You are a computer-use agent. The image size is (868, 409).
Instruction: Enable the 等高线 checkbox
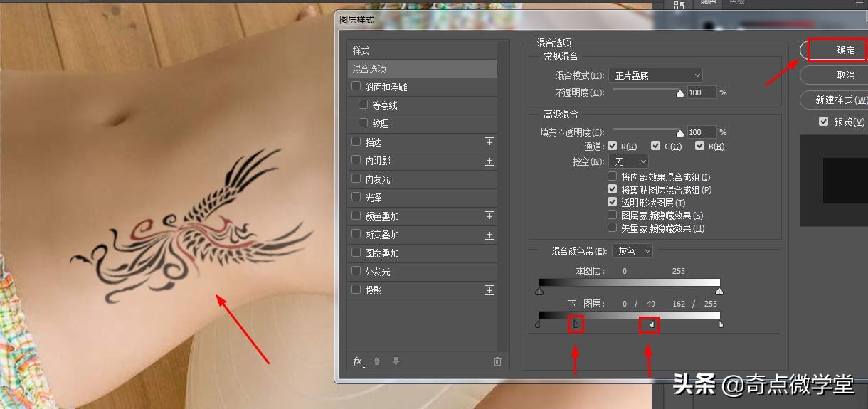point(364,105)
